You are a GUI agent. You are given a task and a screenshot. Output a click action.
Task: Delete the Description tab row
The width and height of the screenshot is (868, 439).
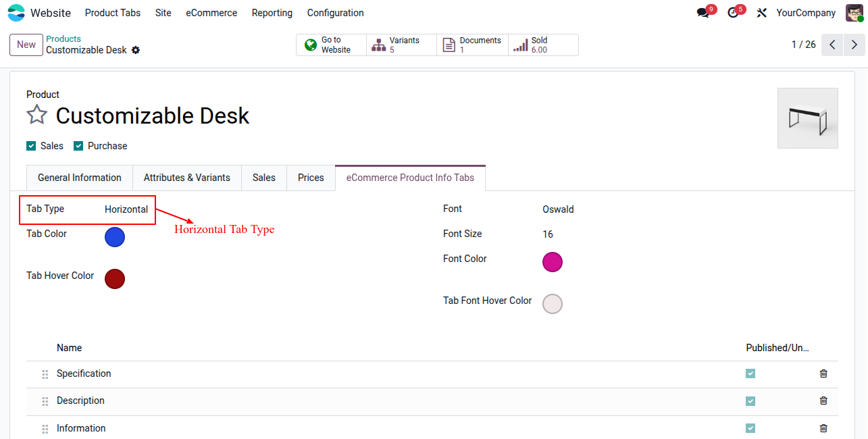coord(823,401)
